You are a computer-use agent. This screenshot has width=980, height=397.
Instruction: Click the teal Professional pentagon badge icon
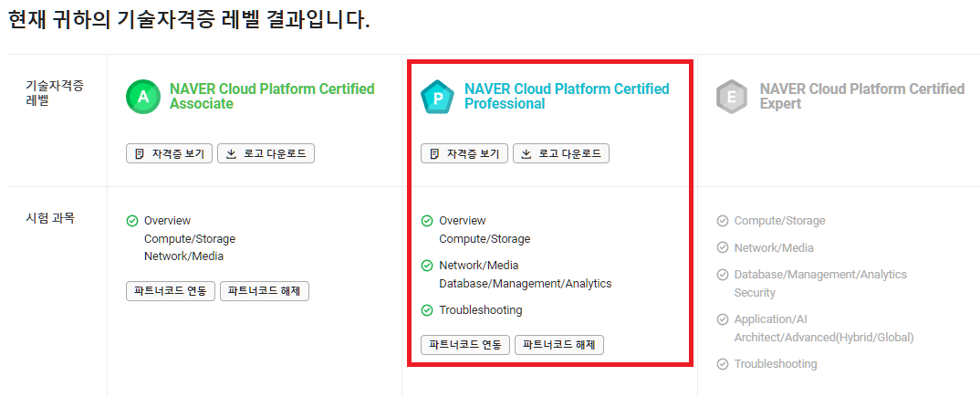(x=438, y=96)
